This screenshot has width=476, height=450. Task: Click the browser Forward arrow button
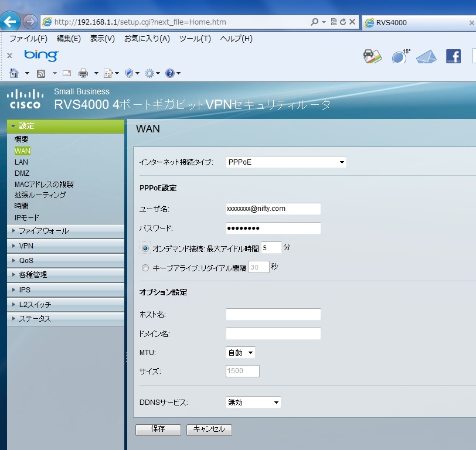coord(30,22)
